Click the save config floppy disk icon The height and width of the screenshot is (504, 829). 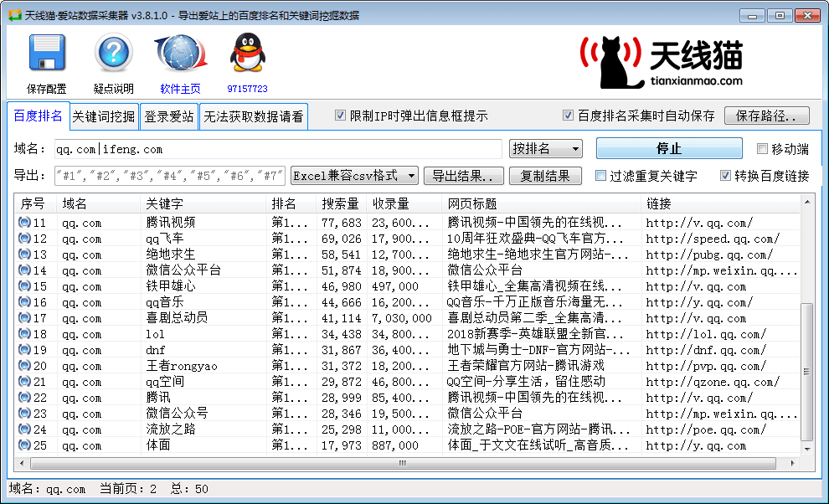[x=47, y=53]
